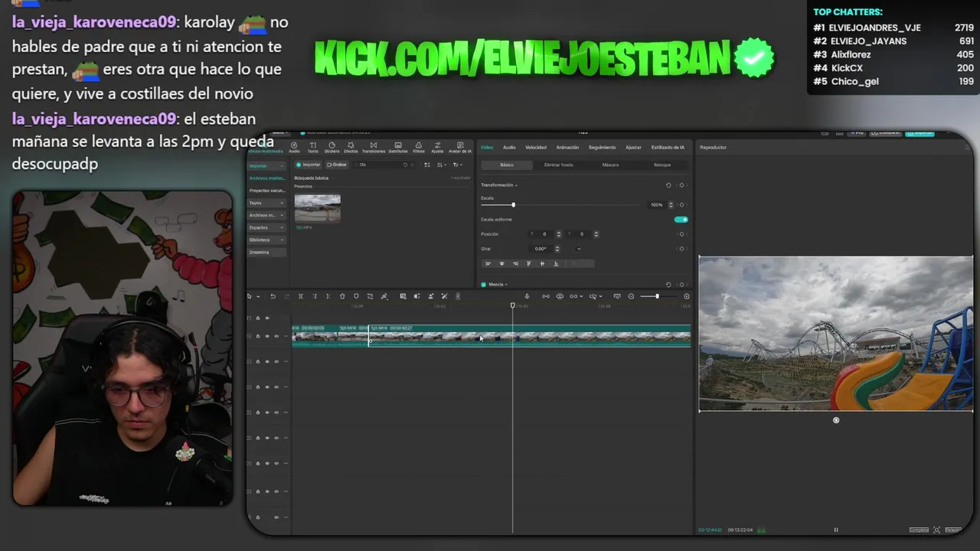Viewport: 980px width, 551px height.
Task: Mute the main video track audio
Action: [276, 336]
